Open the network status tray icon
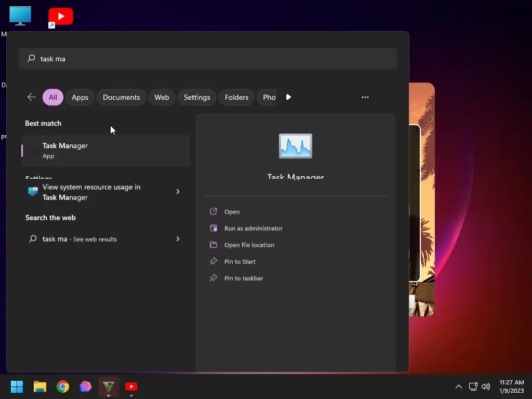Image resolution: width=532 pixels, height=399 pixels. coord(473,387)
